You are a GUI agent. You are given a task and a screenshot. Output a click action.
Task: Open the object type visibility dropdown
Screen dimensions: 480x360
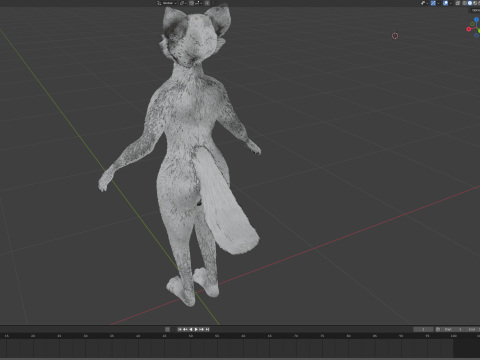pos(424,3)
